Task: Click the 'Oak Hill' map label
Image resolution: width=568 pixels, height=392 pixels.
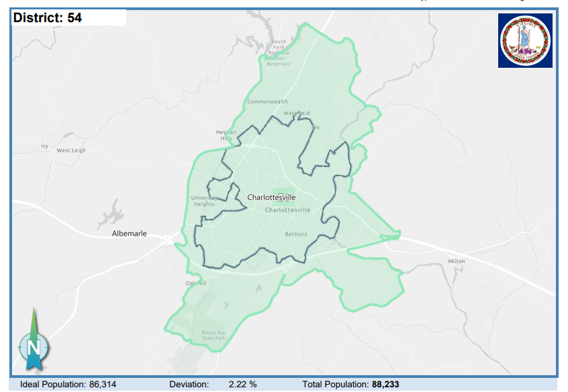Action: 196,283
